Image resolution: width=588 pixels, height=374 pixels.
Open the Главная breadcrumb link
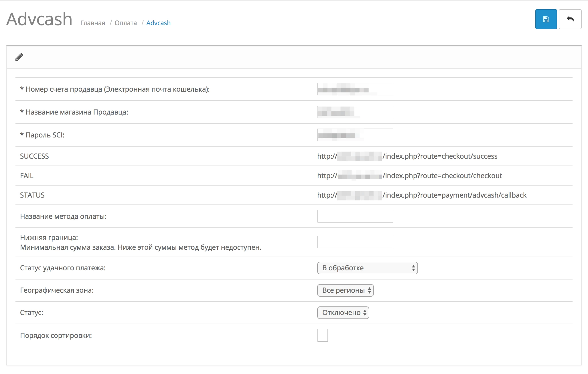92,23
